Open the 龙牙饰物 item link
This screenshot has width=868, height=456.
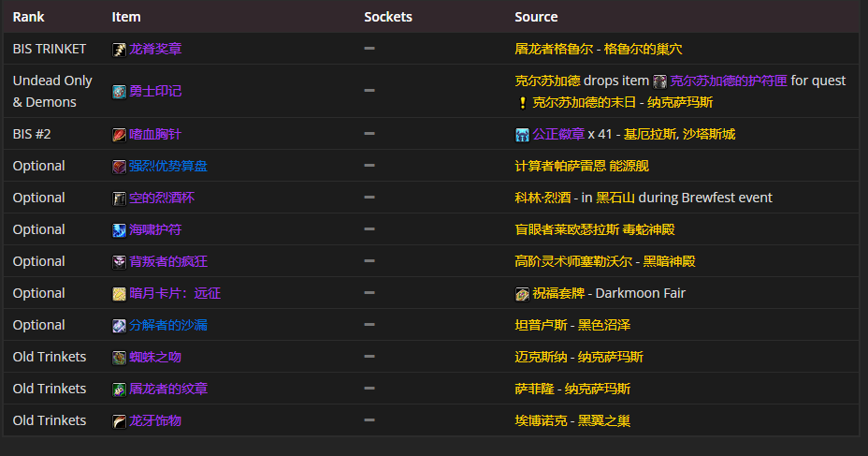pyautogui.click(x=154, y=421)
